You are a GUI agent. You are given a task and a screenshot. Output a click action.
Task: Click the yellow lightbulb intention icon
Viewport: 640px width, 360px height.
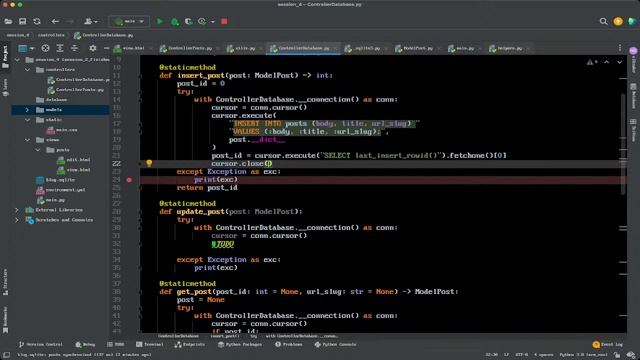149,163
